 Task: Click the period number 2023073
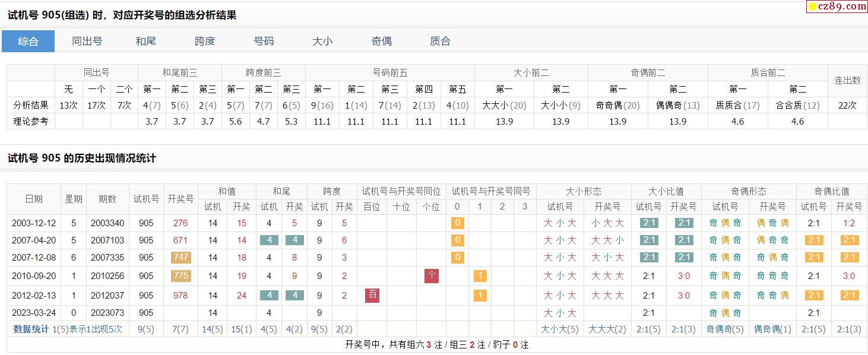(107, 313)
